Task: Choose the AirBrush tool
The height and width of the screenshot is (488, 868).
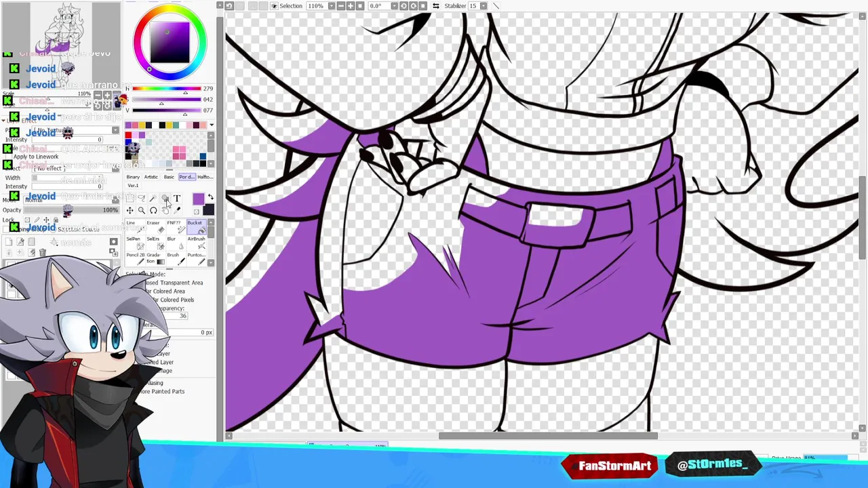Action: tap(197, 243)
